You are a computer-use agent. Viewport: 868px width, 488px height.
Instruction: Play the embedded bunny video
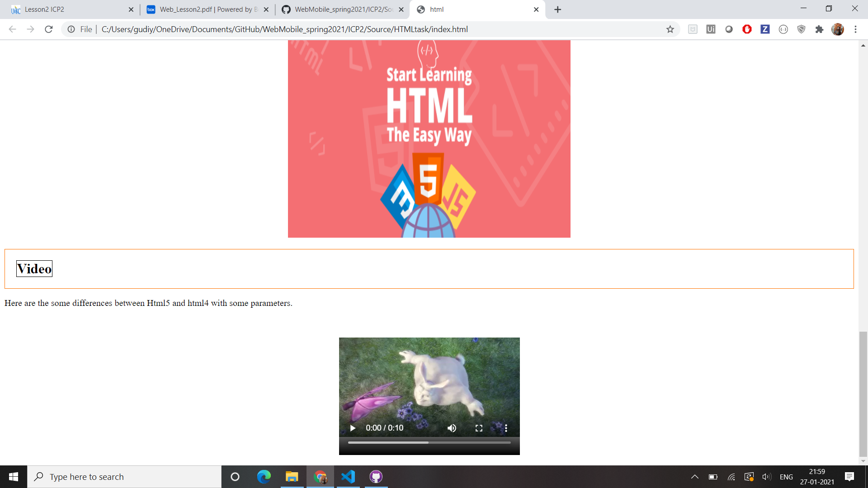click(353, 428)
